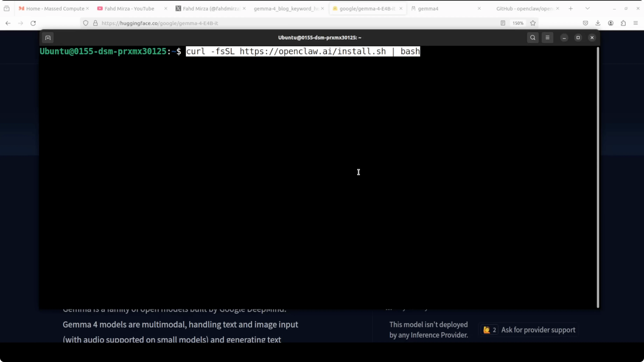Bookmark this page with star icon

pyautogui.click(x=533, y=23)
